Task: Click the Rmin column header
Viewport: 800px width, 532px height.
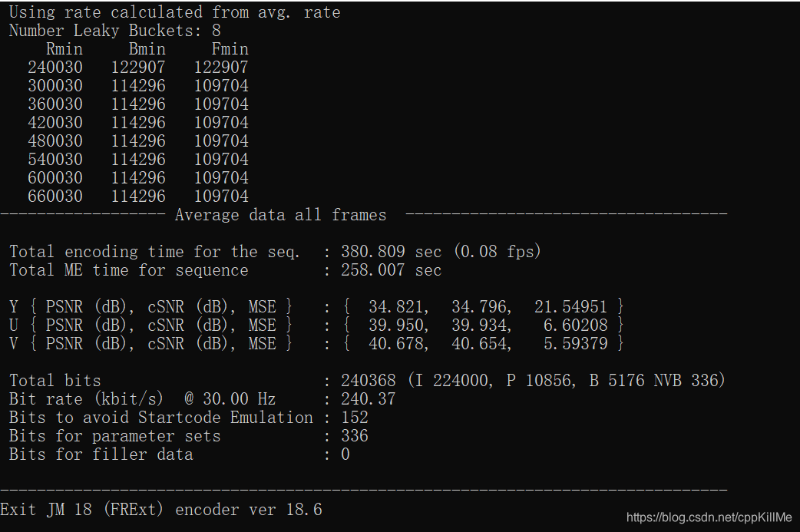Action: (x=64, y=49)
